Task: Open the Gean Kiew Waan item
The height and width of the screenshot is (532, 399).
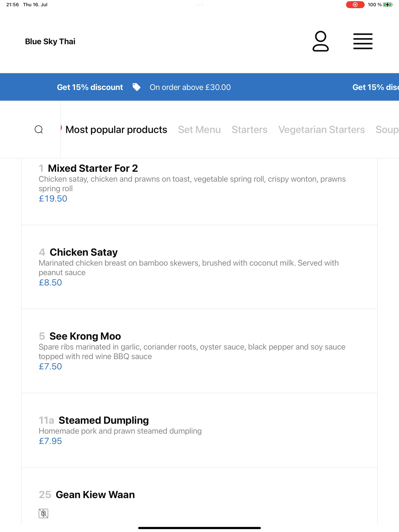Action: pos(199,496)
